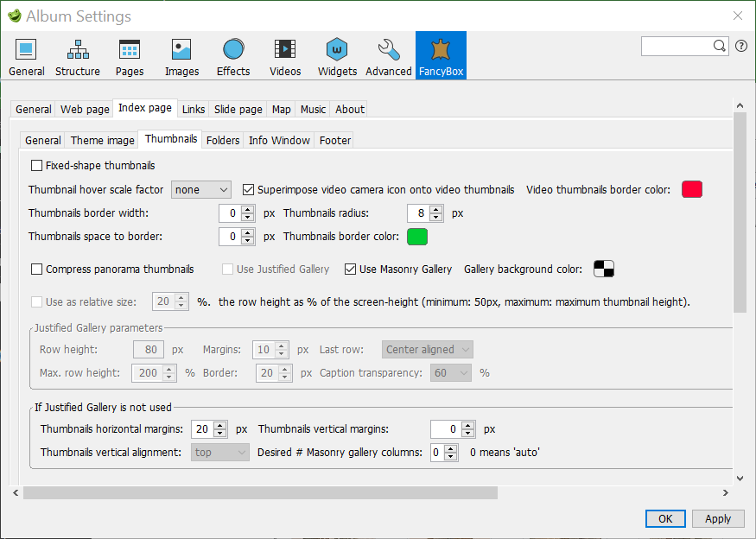Enable Fixed-shape thumbnails checkbox
756x539 pixels.
click(36, 165)
